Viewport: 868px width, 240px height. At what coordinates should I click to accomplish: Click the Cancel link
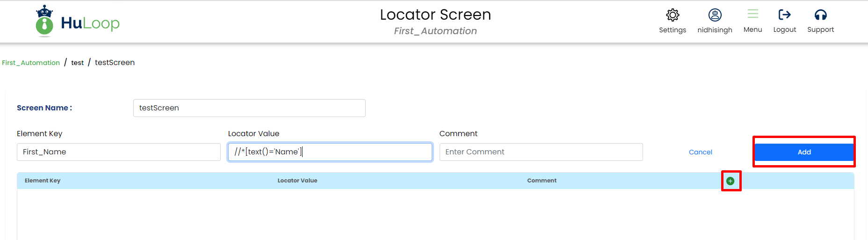700,152
